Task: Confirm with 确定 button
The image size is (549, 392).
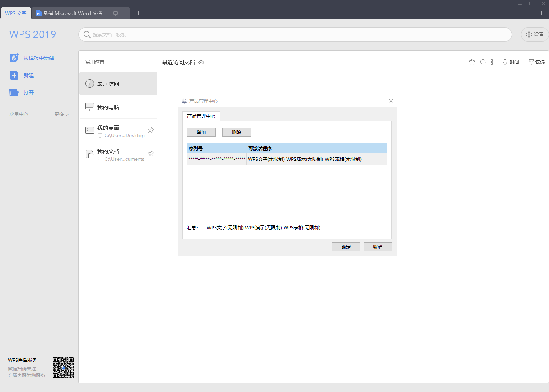Action: coord(346,247)
